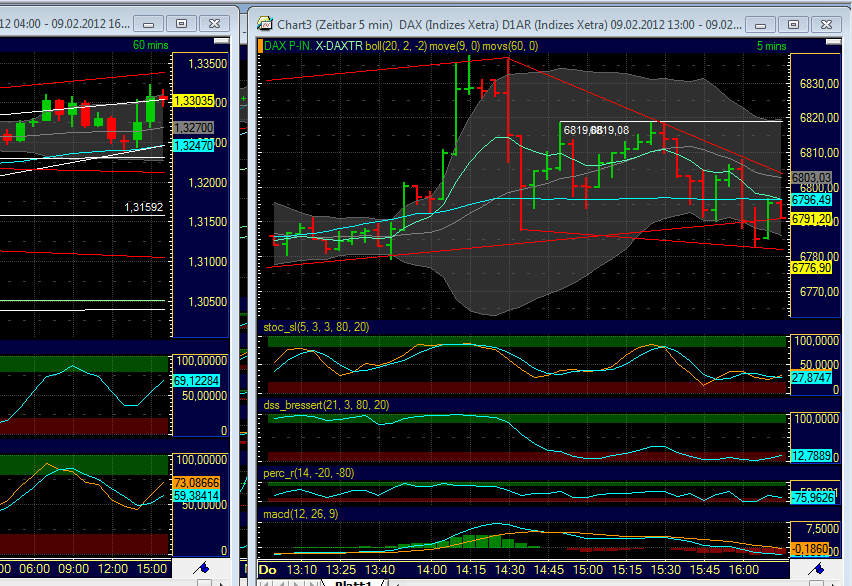Click the first-sheet navigation arrow near Blatt1

[x=265, y=580]
